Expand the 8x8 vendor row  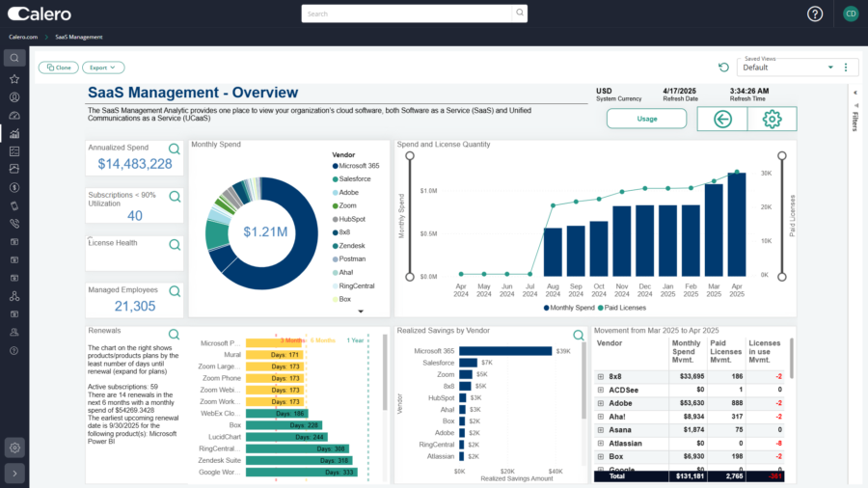tap(601, 376)
